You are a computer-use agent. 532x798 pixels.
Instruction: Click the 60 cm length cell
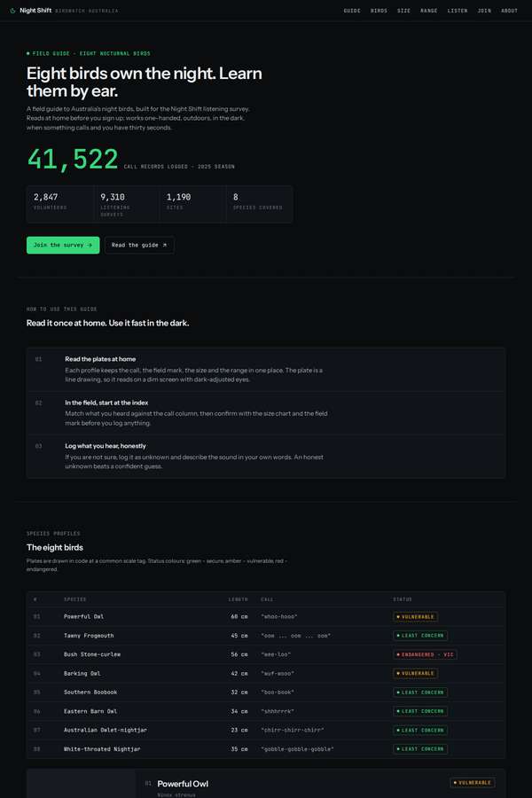pos(239,617)
